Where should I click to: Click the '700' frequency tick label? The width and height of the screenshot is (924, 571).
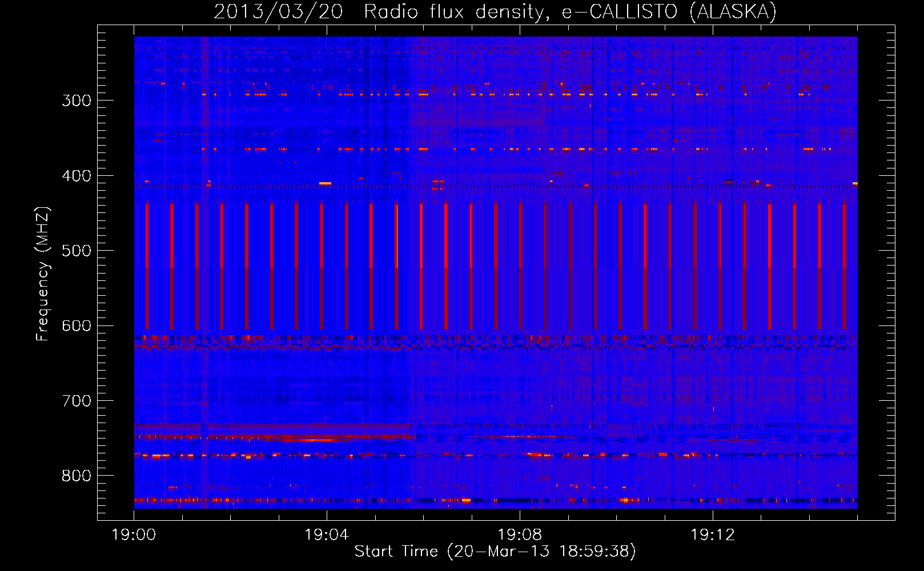coord(76,401)
